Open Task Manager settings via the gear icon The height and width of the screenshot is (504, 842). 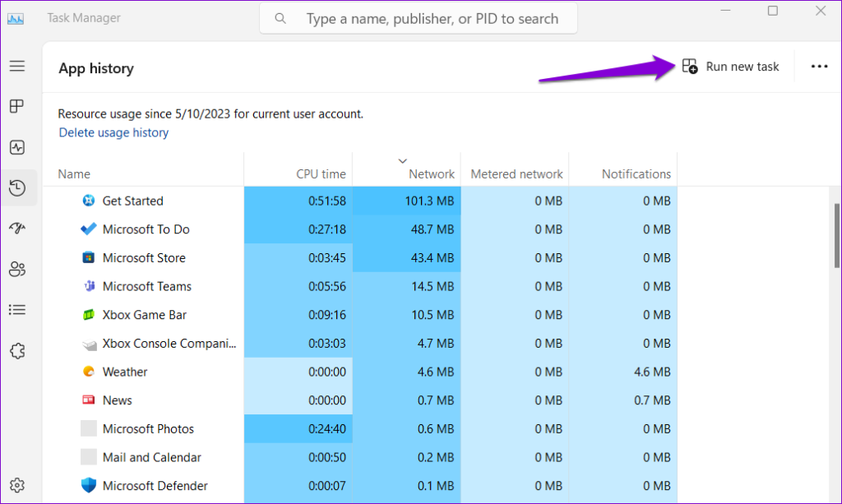coord(17,484)
